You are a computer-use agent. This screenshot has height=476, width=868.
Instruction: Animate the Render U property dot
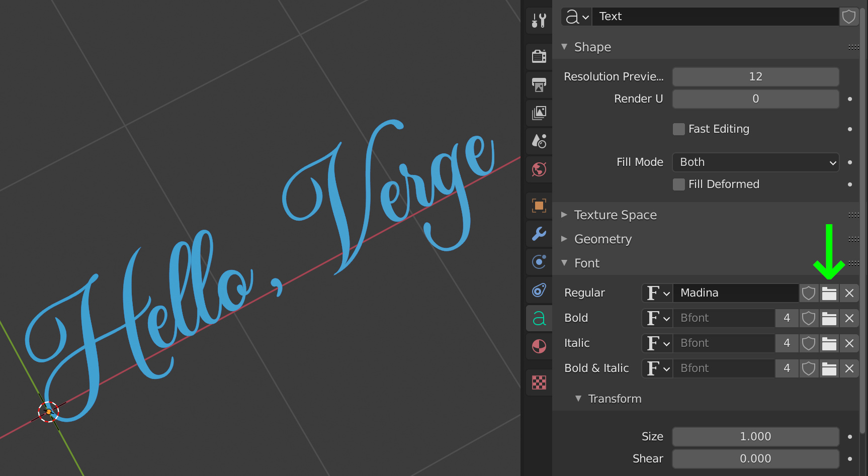point(850,99)
